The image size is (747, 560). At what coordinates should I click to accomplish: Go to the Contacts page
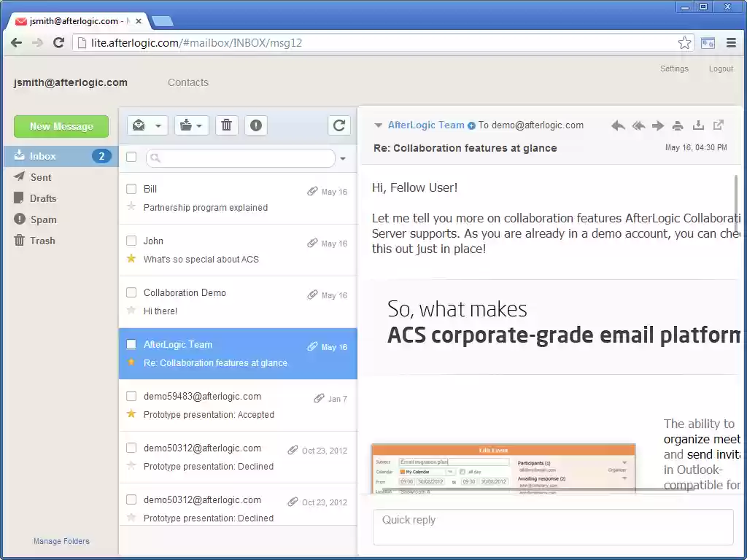187,82
